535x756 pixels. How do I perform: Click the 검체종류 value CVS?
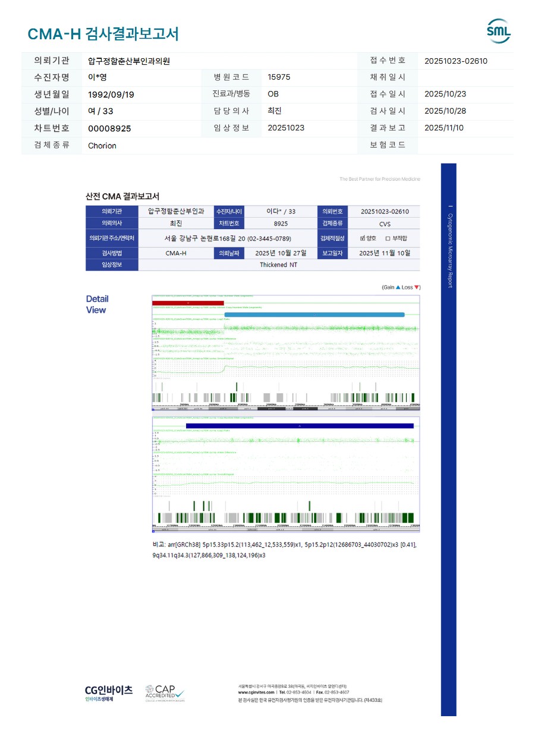click(x=385, y=224)
